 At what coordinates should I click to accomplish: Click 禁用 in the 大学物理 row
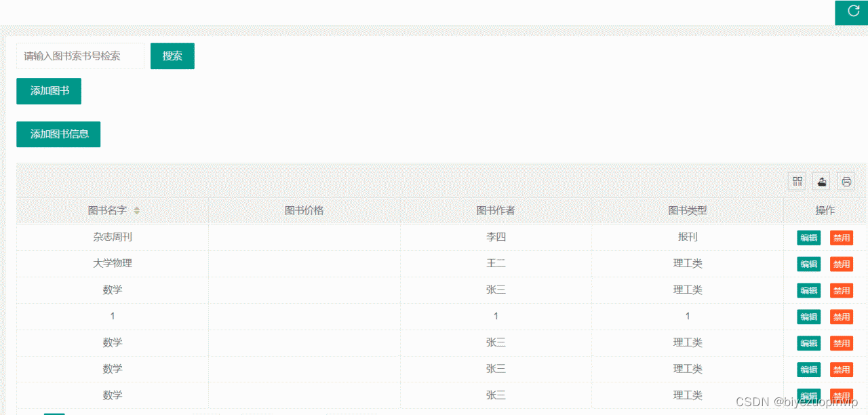click(x=842, y=264)
